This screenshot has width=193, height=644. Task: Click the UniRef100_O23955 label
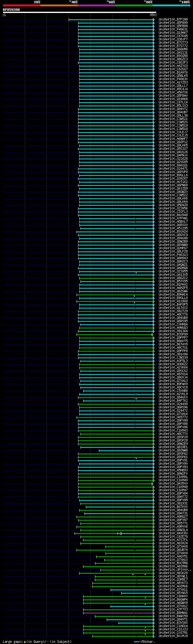[x=173, y=272]
